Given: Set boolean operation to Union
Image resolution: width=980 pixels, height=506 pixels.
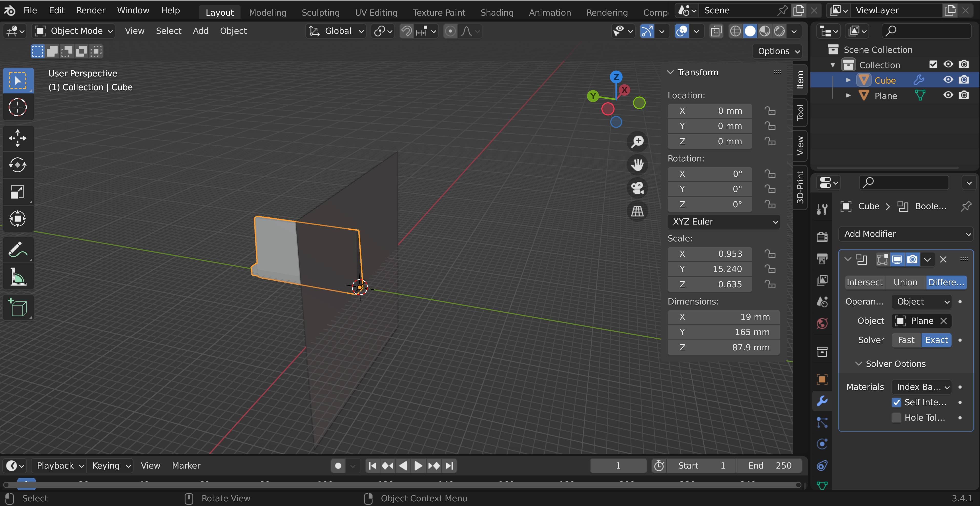Looking at the screenshot, I should (x=905, y=282).
